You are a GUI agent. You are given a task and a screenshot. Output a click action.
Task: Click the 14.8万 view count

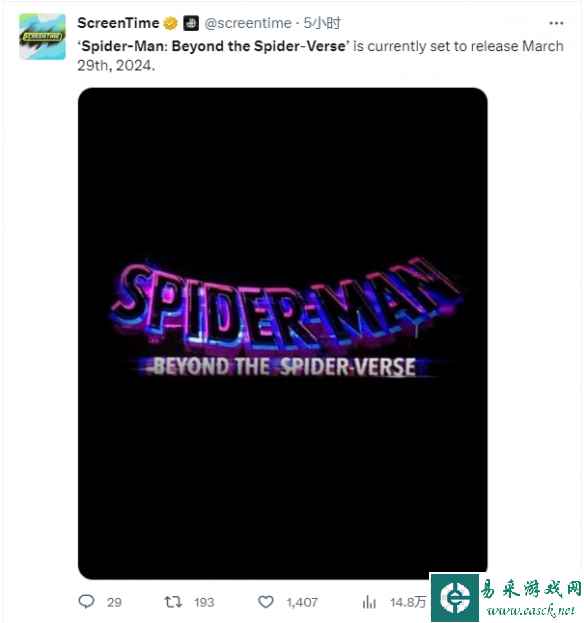(408, 602)
